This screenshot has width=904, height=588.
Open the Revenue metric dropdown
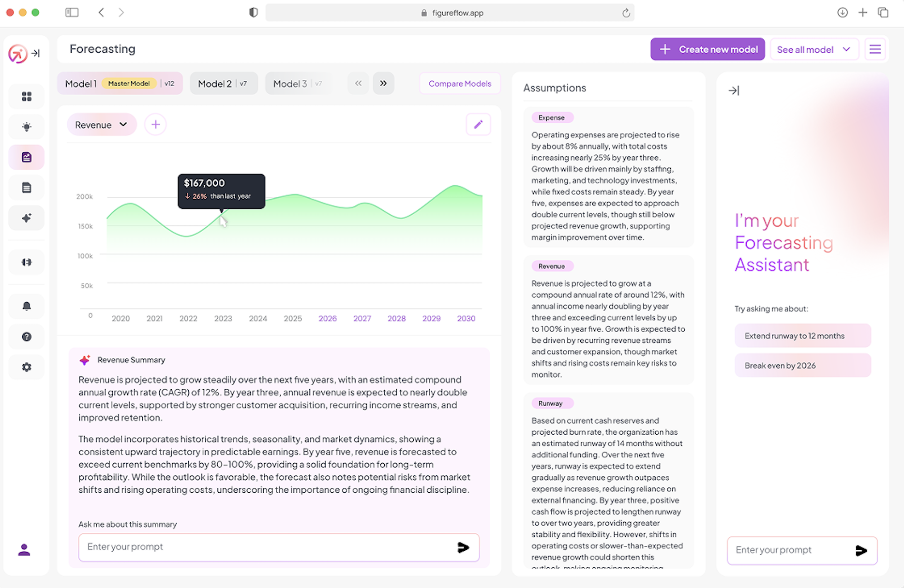click(102, 125)
